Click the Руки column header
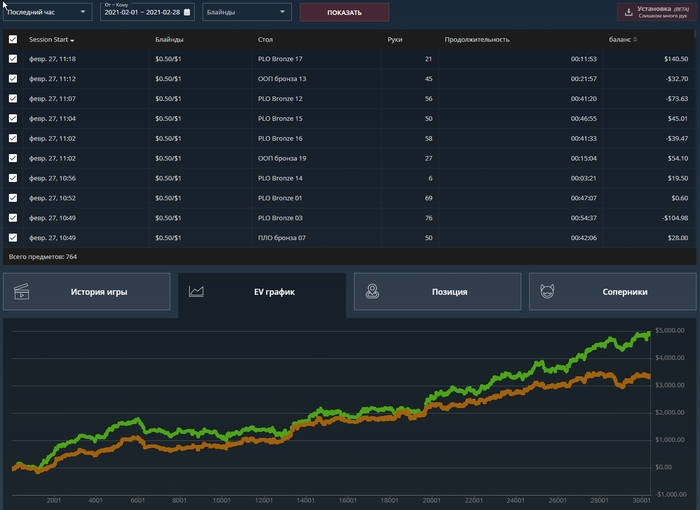This screenshot has width=700, height=510. tap(395, 39)
